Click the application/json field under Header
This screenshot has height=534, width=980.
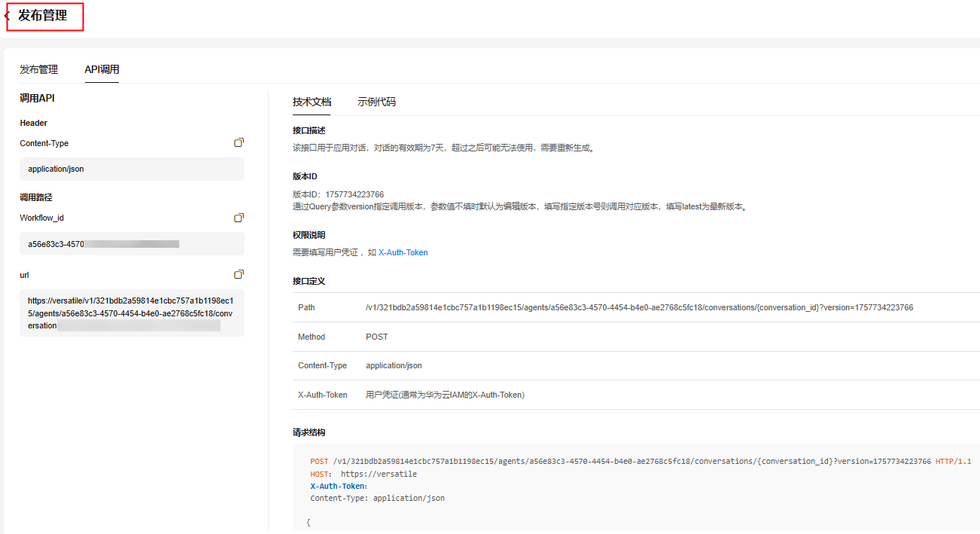coord(132,169)
